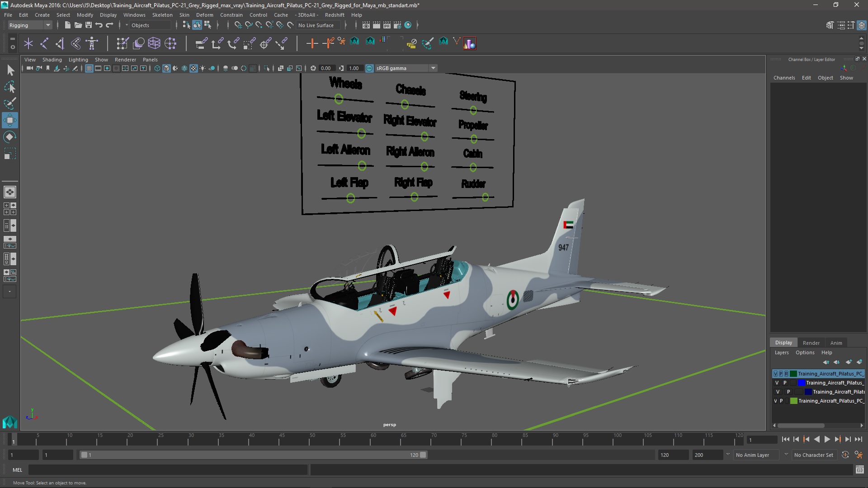The image size is (868, 488).
Task: Create a new scene
Action: (x=67, y=25)
